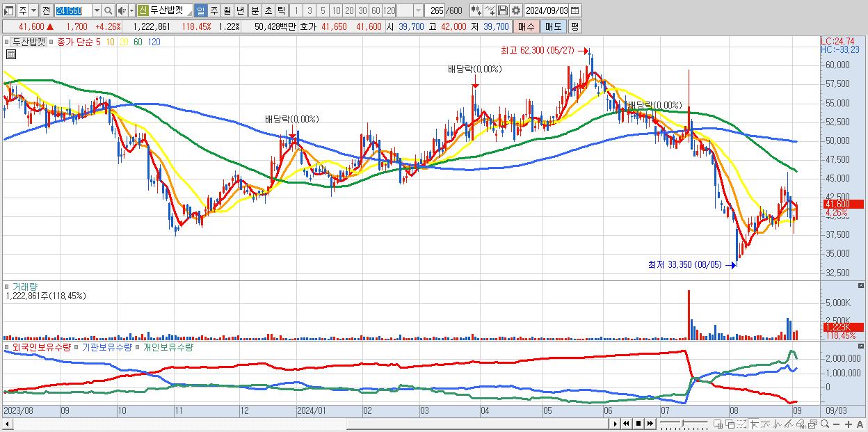Click the 평 button next to 매도
This screenshot has height=432, width=868.
[x=574, y=26]
